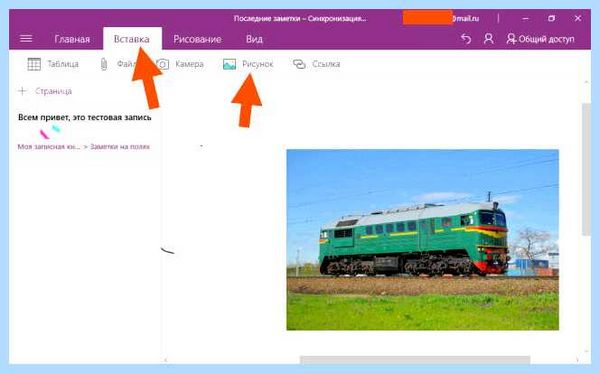Click the paperclip Файл icon
The width and height of the screenshot is (600, 373).
pyautogui.click(x=104, y=64)
